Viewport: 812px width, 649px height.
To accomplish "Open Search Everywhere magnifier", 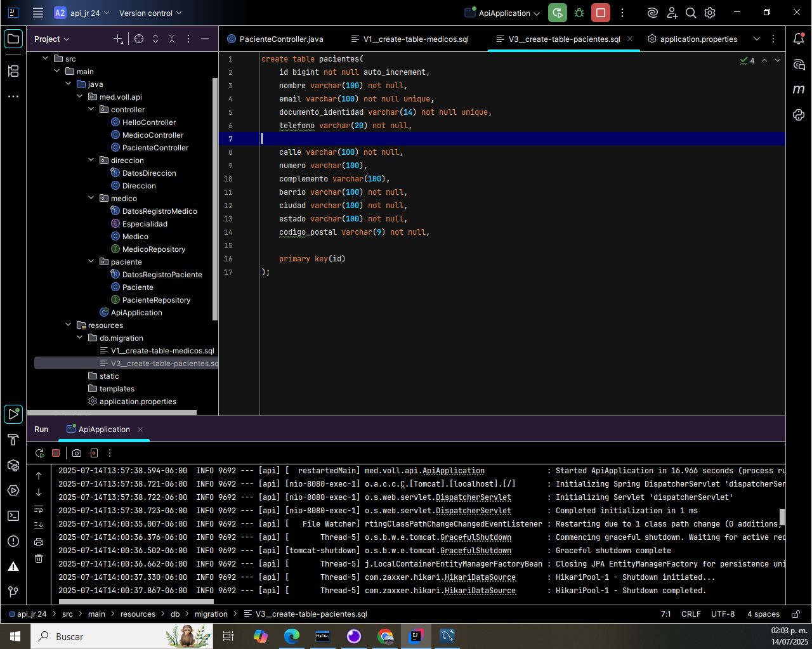I will click(x=691, y=13).
